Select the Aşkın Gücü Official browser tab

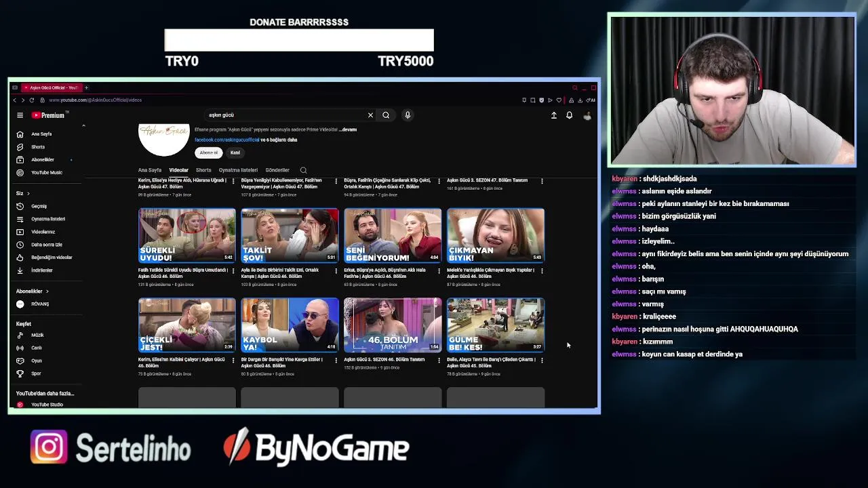[x=51, y=87]
